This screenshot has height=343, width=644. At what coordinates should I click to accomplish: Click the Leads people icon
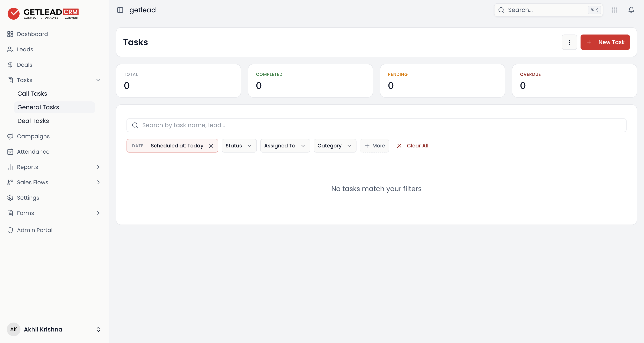(10, 49)
